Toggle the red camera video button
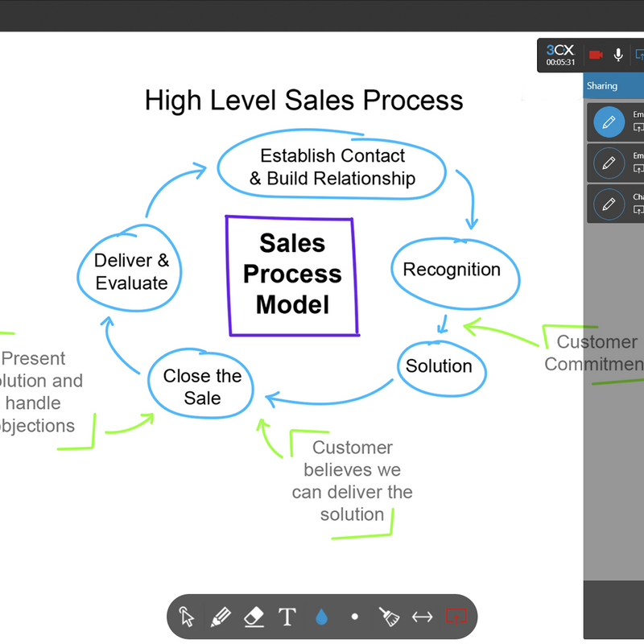 coord(596,55)
